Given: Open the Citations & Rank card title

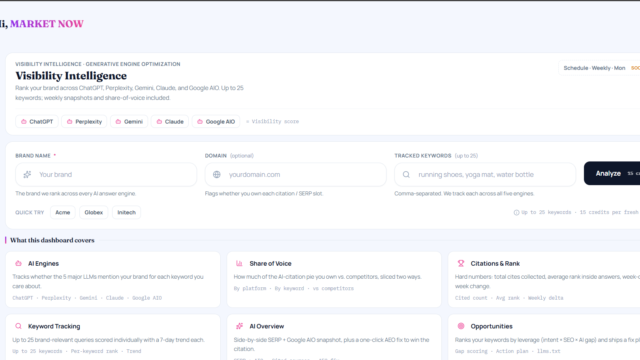Looking at the screenshot, I should tap(495, 264).
